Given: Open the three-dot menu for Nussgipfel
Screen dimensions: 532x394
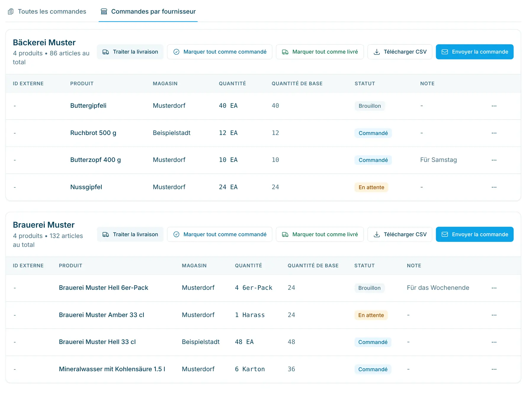Looking at the screenshot, I should pos(494,187).
